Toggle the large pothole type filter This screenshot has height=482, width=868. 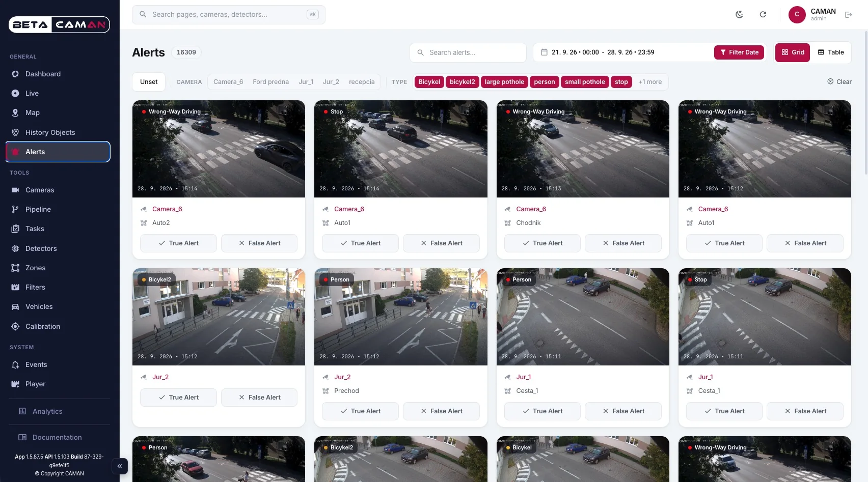pos(504,82)
